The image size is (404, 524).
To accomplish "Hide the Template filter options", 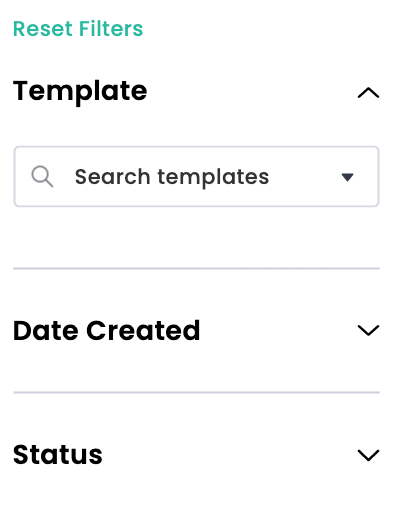I will pos(368,93).
